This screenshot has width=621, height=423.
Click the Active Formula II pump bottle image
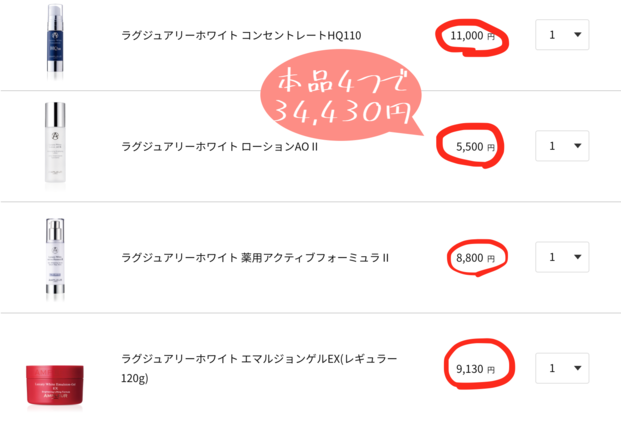(55, 259)
